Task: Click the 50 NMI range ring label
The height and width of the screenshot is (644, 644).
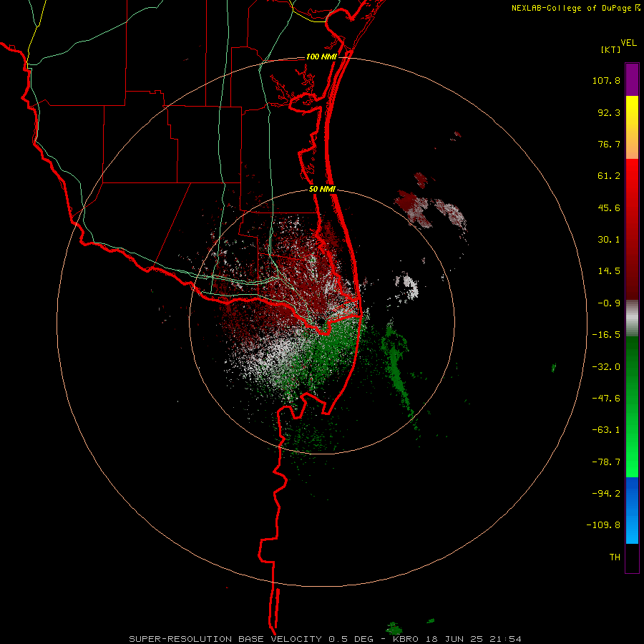Action: coord(323,190)
